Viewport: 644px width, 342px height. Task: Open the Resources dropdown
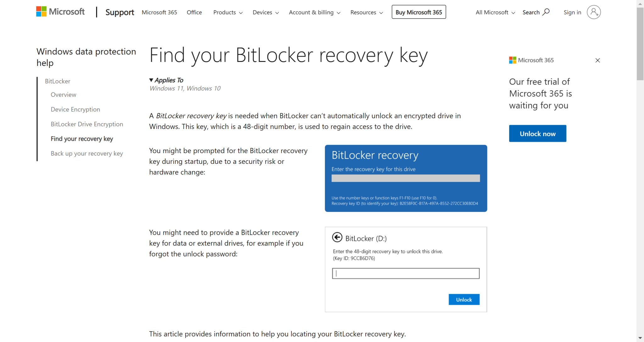click(x=366, y=12)
